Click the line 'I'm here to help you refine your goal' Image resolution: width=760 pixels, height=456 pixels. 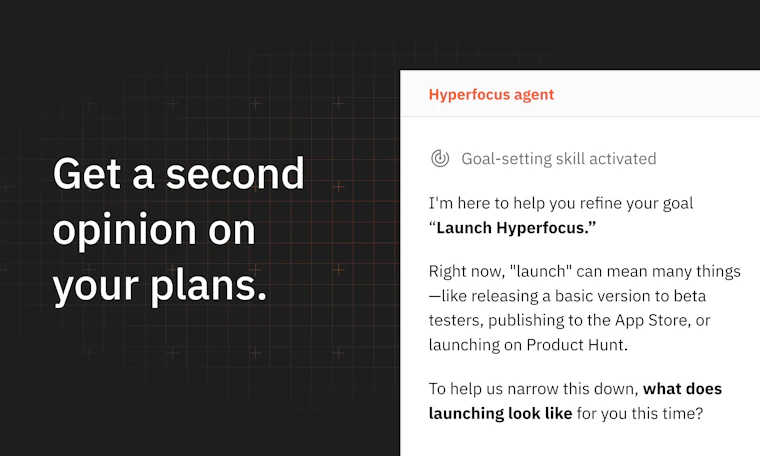(561, 203)
